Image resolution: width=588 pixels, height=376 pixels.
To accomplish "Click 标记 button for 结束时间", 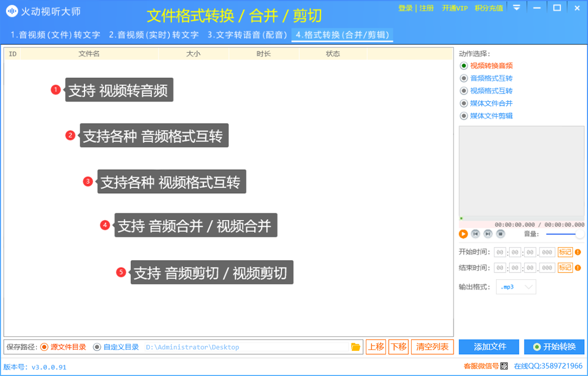I will point(565,268).
